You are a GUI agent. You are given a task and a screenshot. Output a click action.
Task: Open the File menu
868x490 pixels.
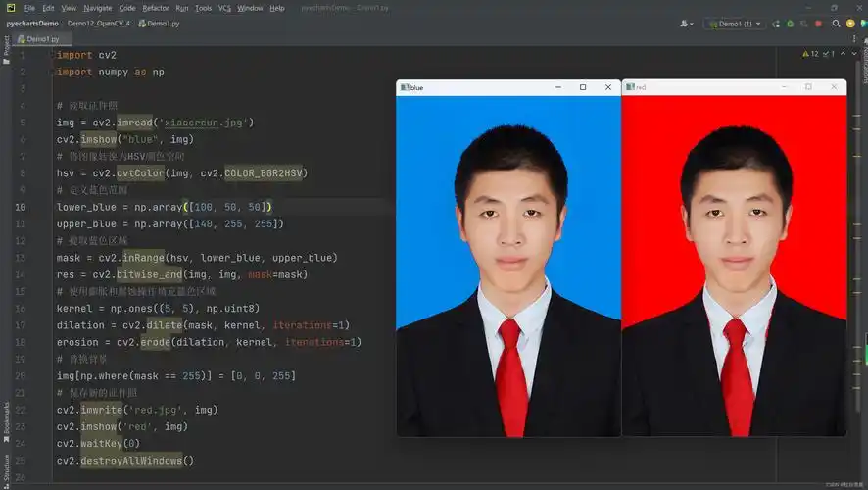[29, 8]
